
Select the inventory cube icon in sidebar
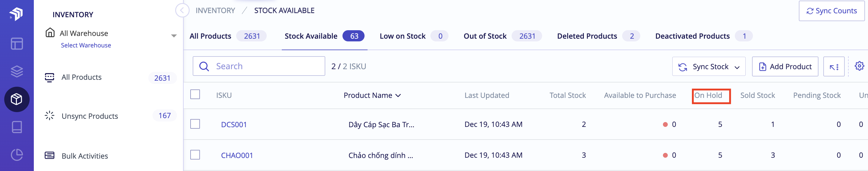click(17, 99)
